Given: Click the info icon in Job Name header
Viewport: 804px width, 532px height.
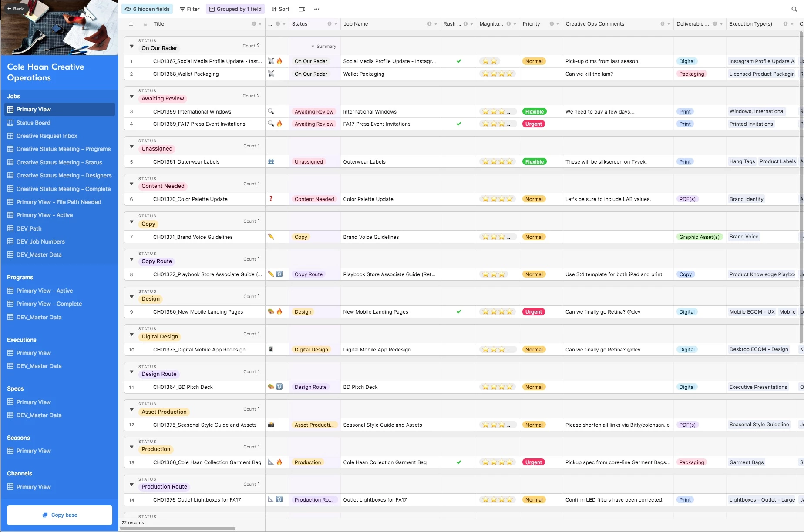Looking at the screenshot, I should tap(429, 24).
